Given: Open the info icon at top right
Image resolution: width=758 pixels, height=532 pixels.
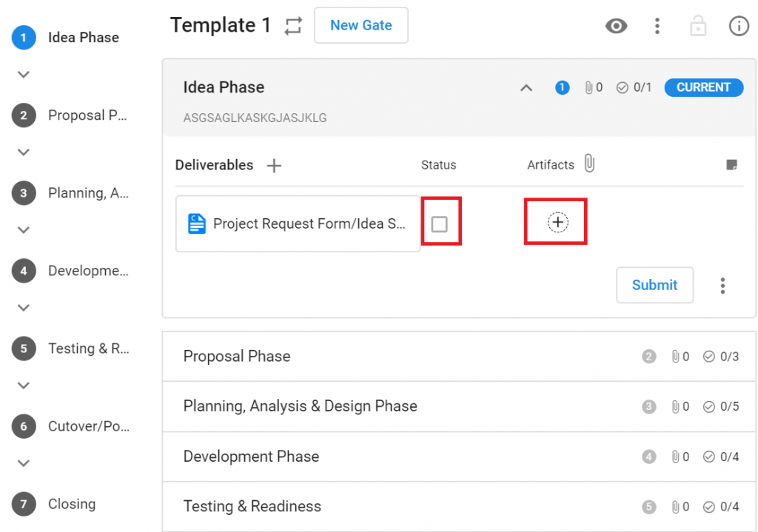Looking at the screenshot, I should tap(738, 25).
